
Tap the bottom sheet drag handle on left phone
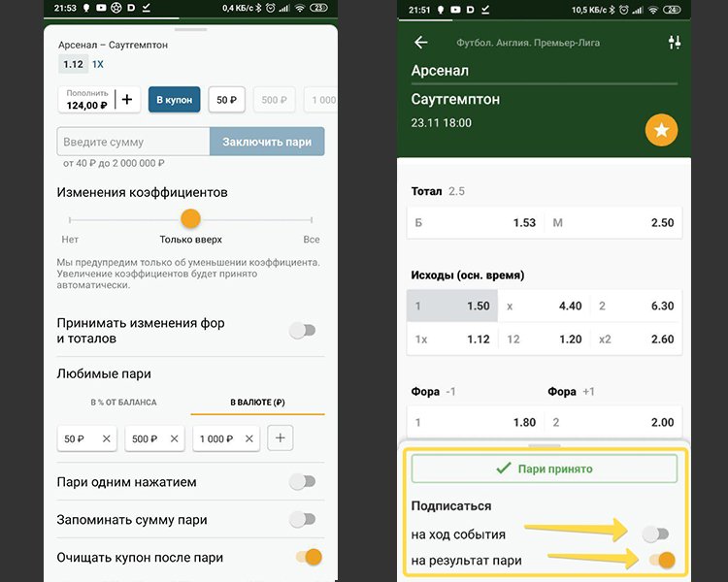pyautogui.click(x=190, y=30)
